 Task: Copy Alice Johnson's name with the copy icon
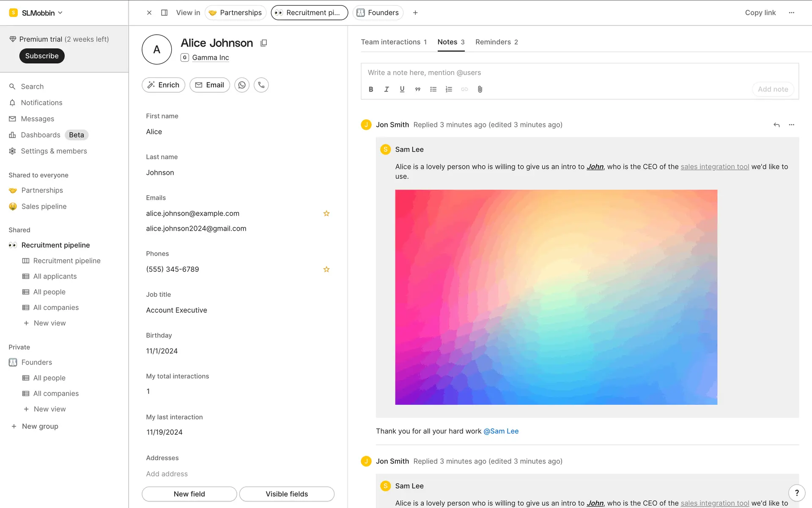click(x=263, y=43)
